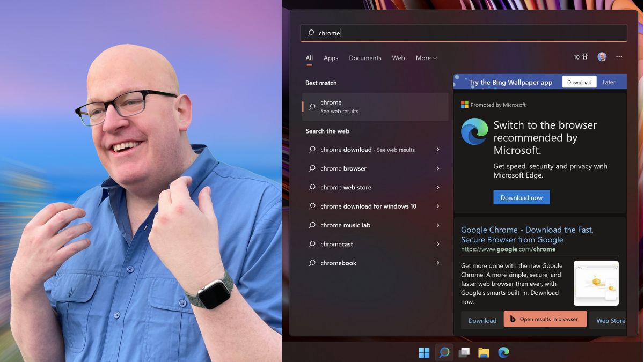Switch to the Apps tab

coord(331,58)
